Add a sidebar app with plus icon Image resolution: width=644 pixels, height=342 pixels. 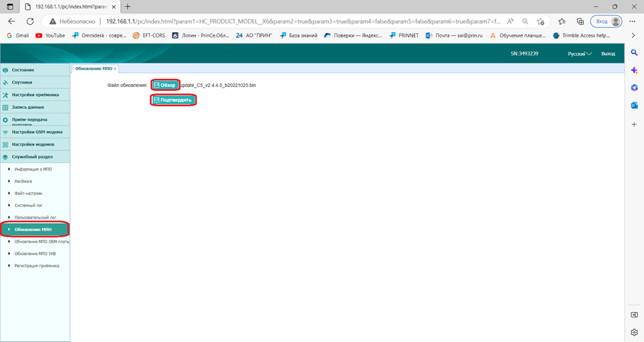tap(634, 124)
